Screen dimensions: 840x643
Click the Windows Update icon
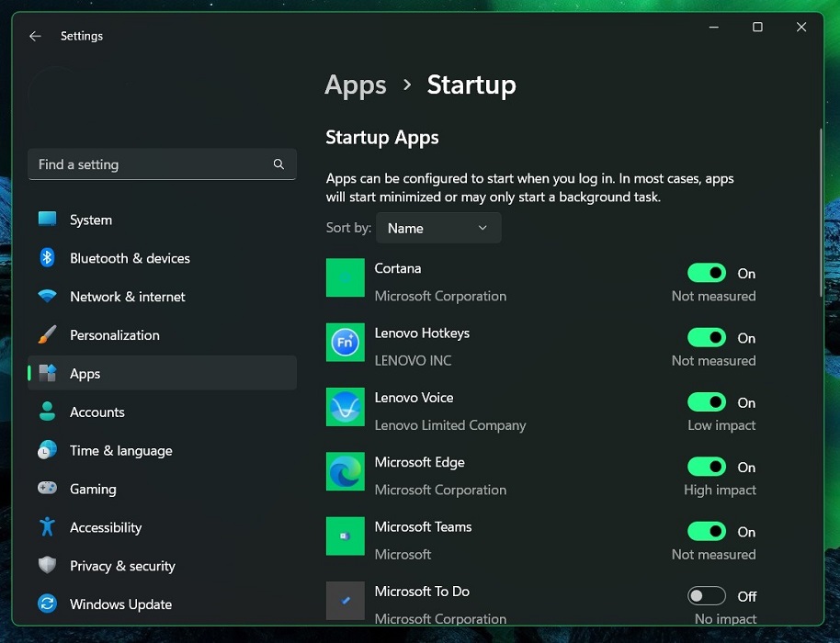(47, 604)
